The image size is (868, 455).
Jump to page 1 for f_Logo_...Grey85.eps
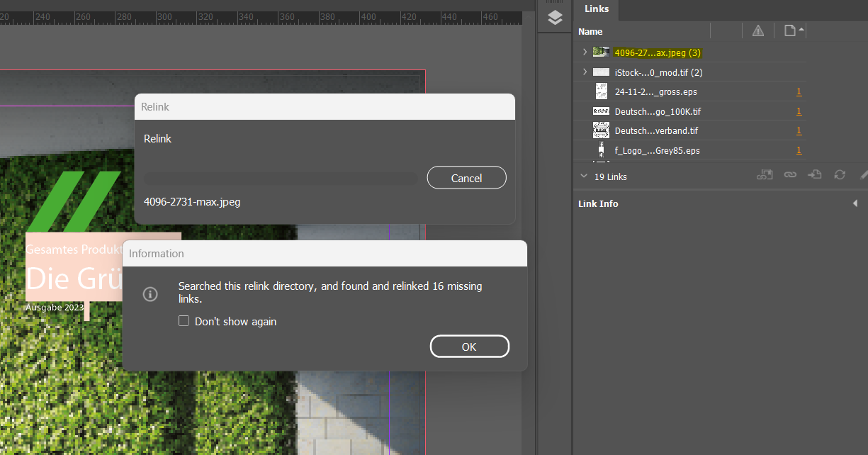(x=799, y=150)
